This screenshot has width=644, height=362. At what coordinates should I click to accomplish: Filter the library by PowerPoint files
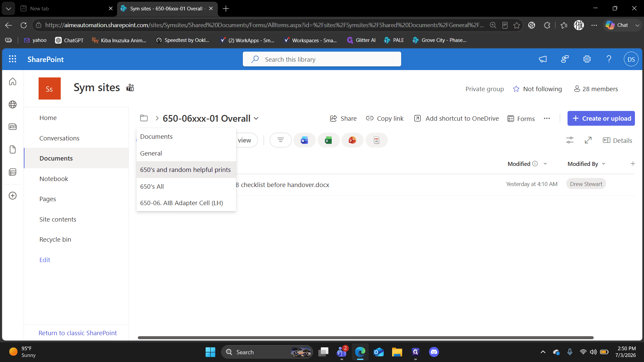(352, 140)
